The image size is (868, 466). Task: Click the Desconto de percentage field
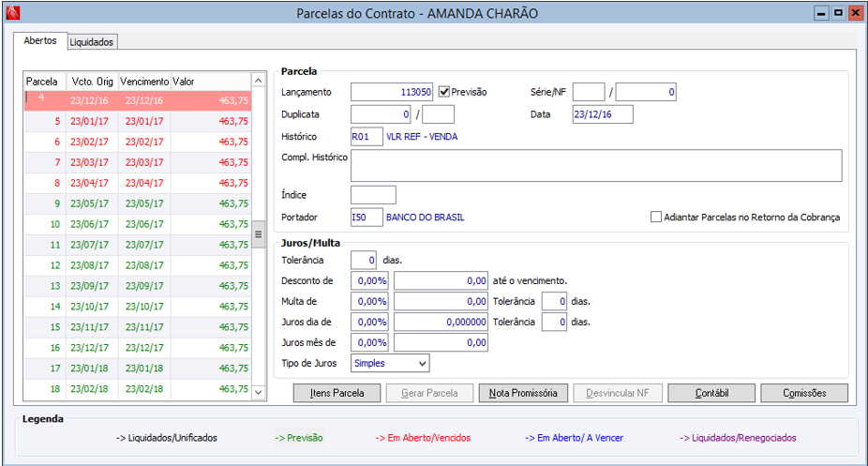click(369, 280)
